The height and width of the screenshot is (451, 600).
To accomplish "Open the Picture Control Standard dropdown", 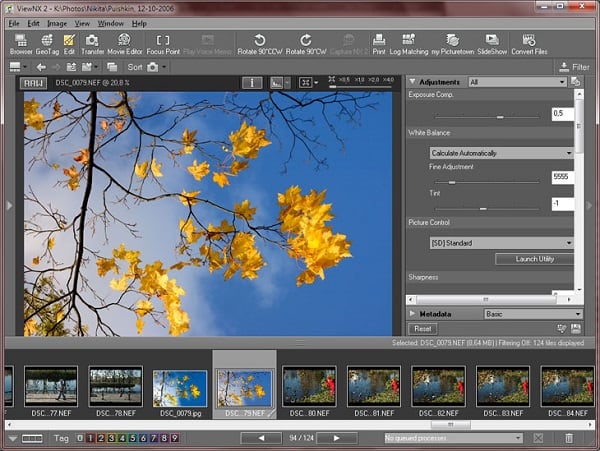I will [x=500, y=243].
